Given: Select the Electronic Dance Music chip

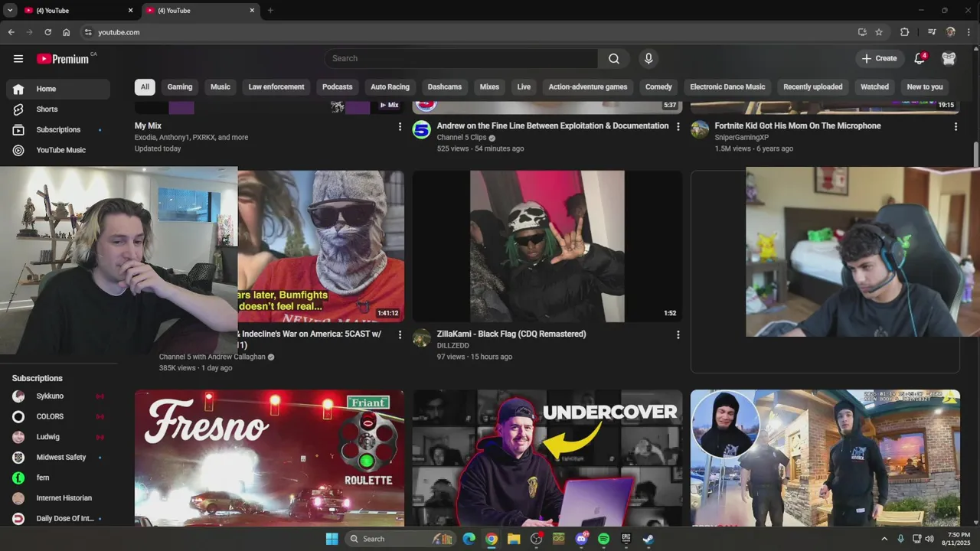Looking at the screenshot, I should pyautogui.click(x=727, y=87).
